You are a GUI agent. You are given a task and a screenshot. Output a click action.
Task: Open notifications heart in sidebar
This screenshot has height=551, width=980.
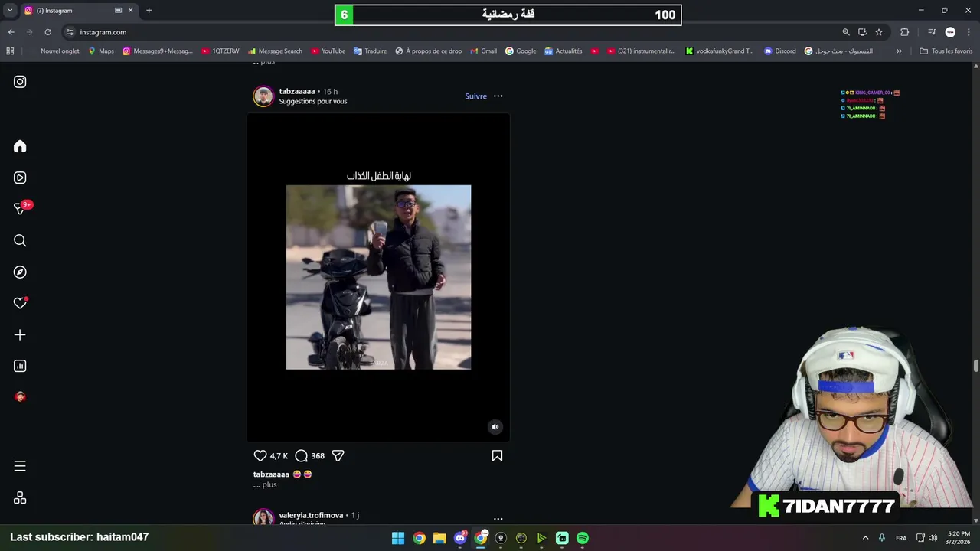20,303
